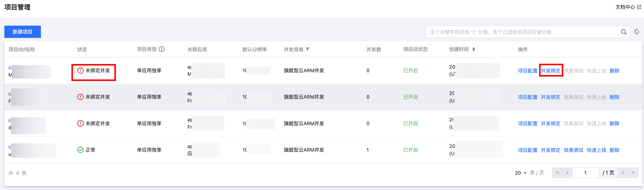Click the refresh icon beside search
This screenshot has height=190, width=644.
(637, 32)
